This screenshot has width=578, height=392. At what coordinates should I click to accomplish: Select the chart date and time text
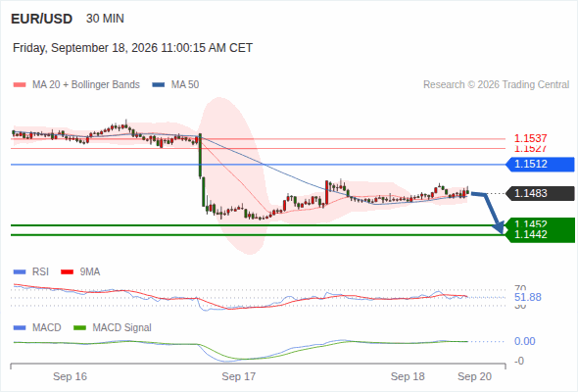tap(132, 48)
